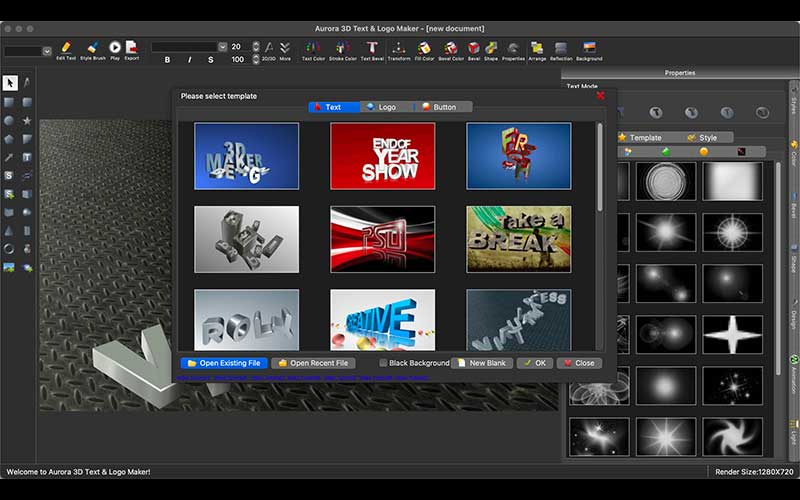Click the green shape category icon

(x=665, y=152)
